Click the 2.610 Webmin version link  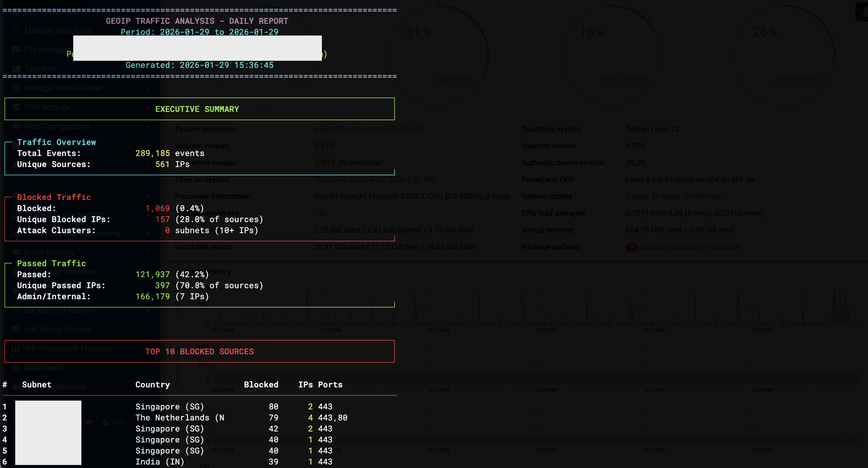324,146
